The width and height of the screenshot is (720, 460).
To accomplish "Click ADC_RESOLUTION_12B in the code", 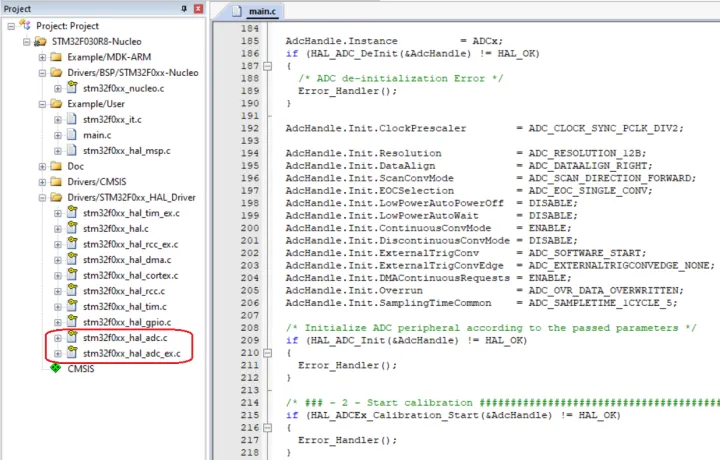I will point(587,153).
